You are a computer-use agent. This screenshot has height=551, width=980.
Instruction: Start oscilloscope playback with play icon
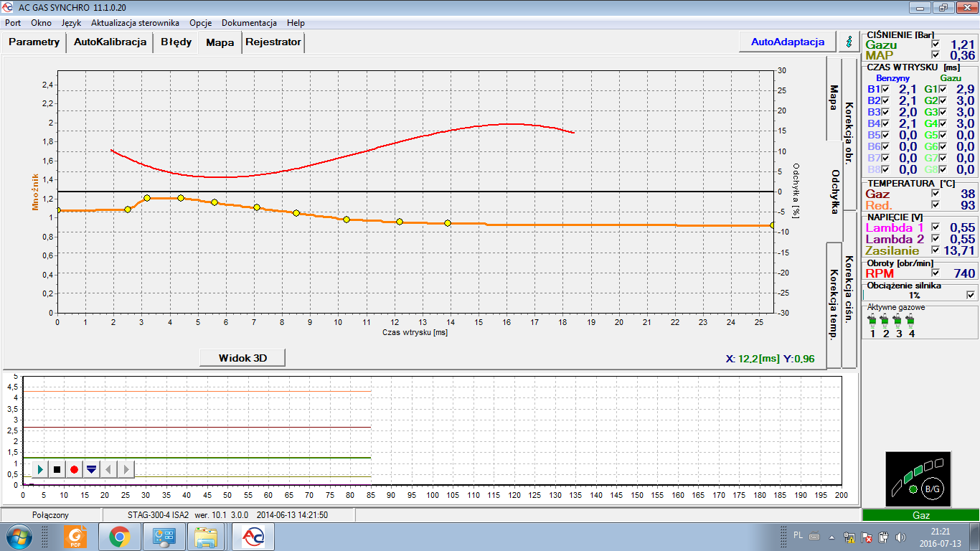click(41, 469)
